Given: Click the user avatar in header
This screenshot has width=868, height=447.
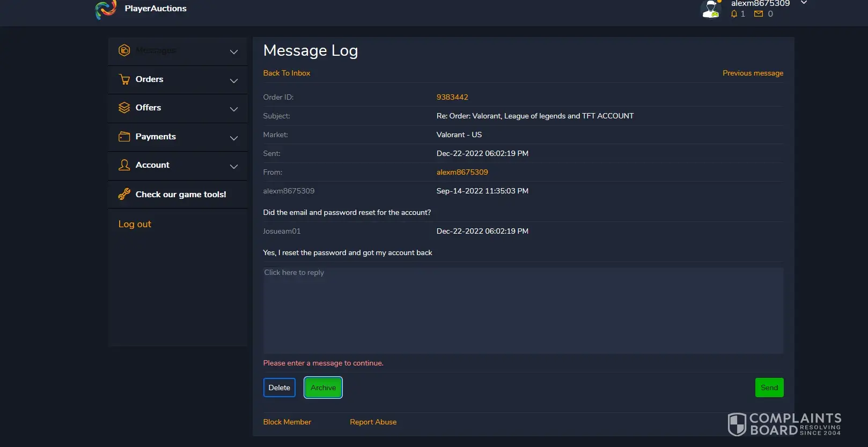Looking at the screenshot, I should (711, 9).
